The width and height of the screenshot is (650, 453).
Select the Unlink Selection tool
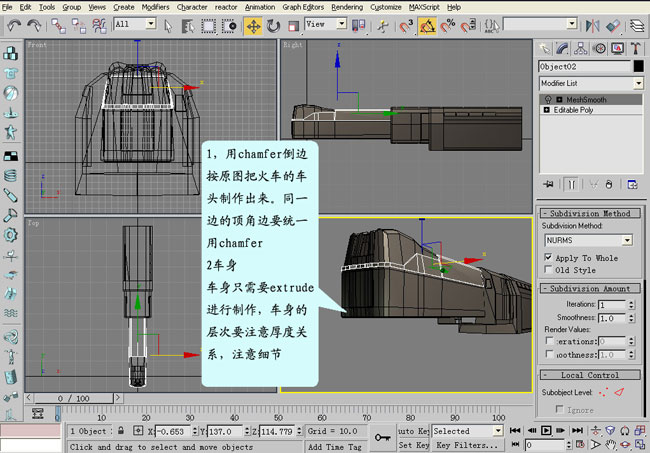79,26
